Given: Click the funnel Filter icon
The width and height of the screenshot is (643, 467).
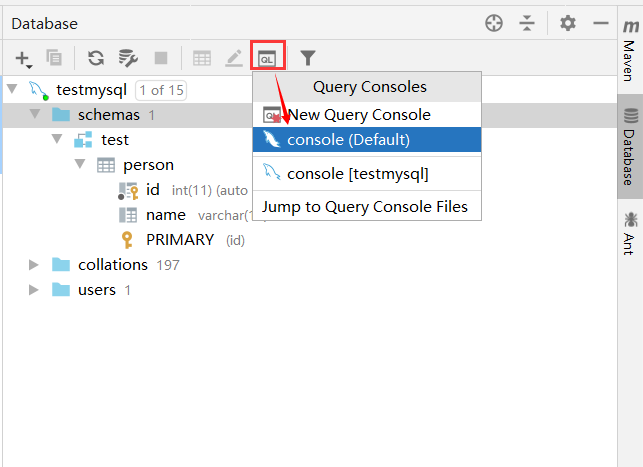Looking at the screenshot, I should [x=308, y=58].
